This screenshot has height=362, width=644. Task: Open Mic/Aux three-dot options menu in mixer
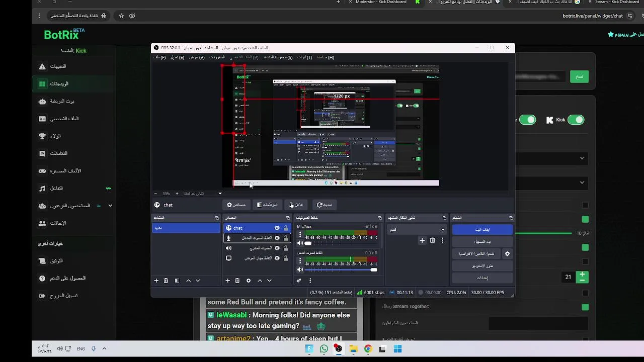[300, 234]
